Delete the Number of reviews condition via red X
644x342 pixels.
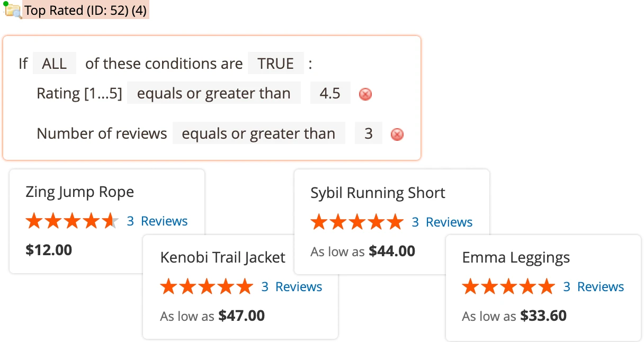click(x=397, y=135)
